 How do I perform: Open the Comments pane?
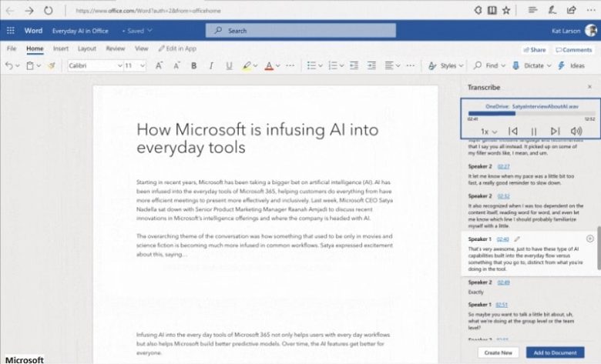pyautogui.click(x=574, y=50)
